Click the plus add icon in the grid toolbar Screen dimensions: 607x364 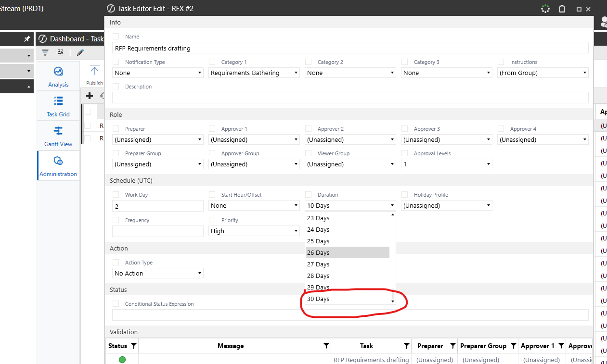tap(90, 96)
